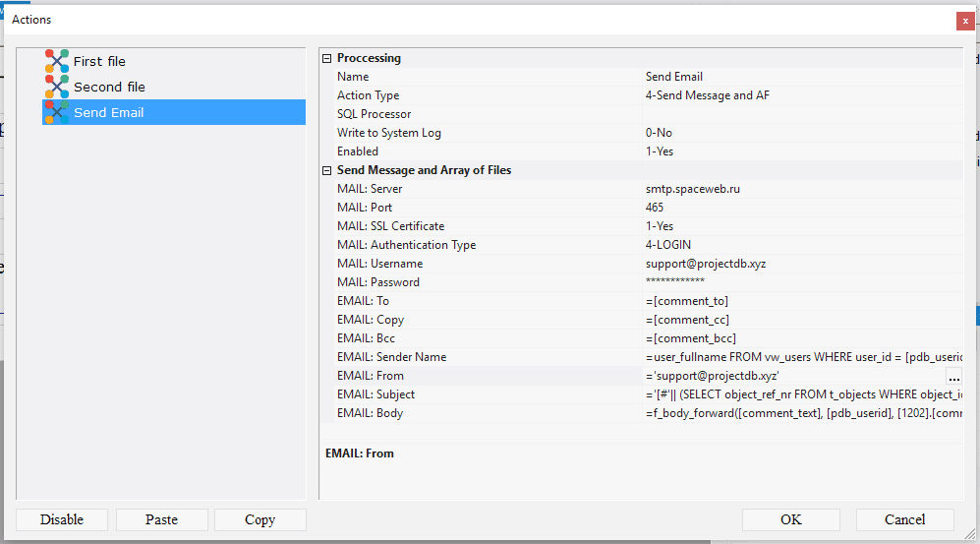The width and height of the screenshot is (980, 544).
Task: Close the Actions dialog window
Action: click(x=965, y=20)
